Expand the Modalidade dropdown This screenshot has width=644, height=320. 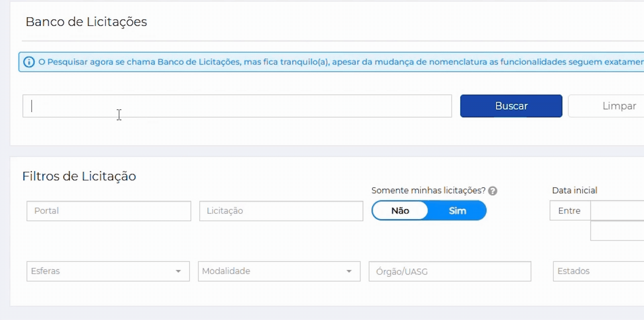point(272,271)
